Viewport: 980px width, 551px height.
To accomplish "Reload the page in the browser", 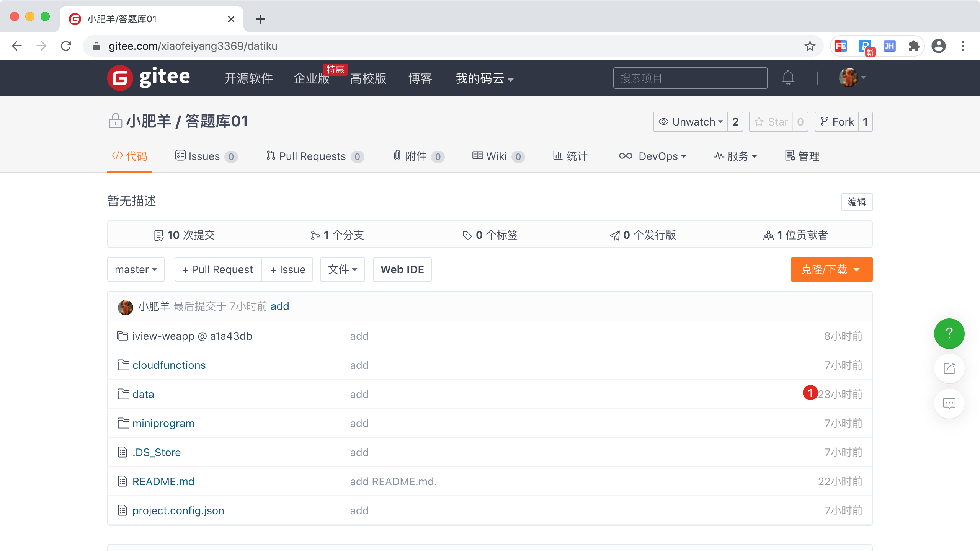I will pyautogui.click(x=66, y=46).
